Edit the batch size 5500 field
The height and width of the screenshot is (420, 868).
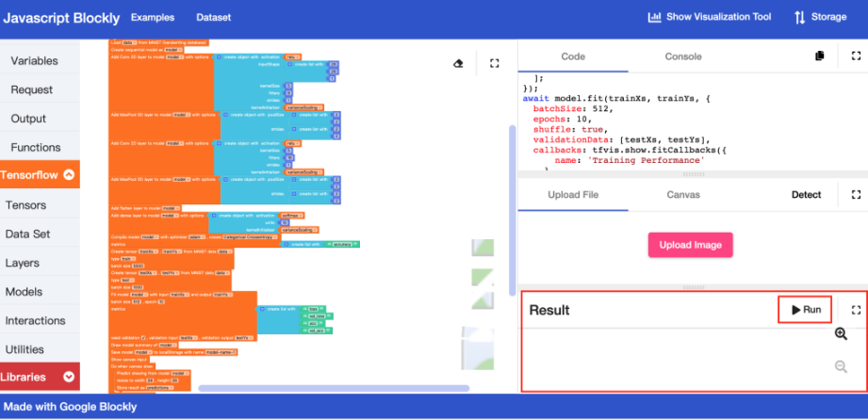coord(138,267)
